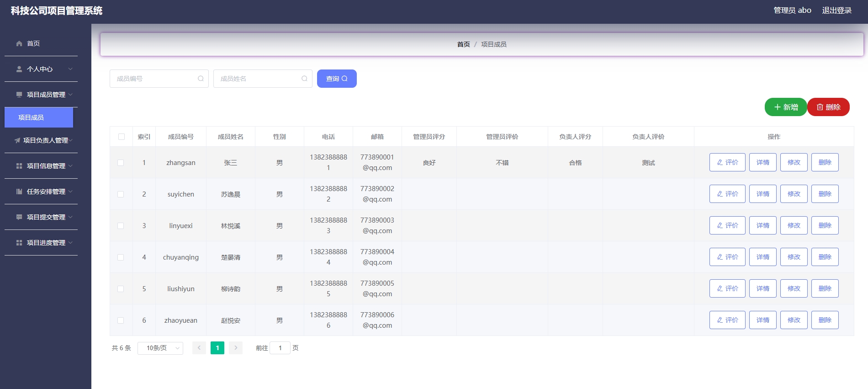Click the home icon beside 首页 in sidebar
Viewport: 868px width, 389px height.
[x=19, y=43]
